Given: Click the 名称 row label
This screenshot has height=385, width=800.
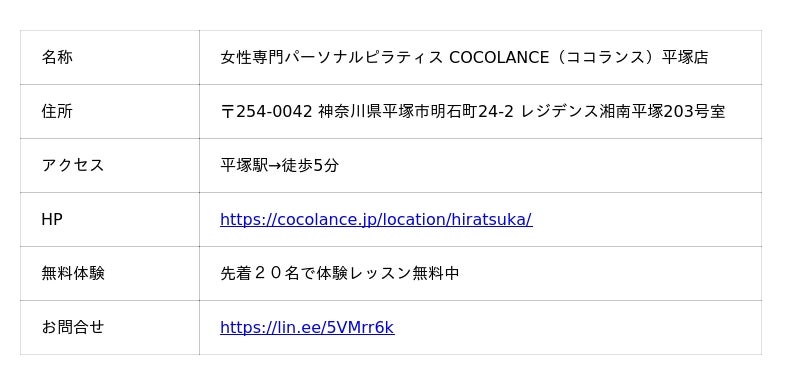Looking at the screenshot, I should (57, 57).
